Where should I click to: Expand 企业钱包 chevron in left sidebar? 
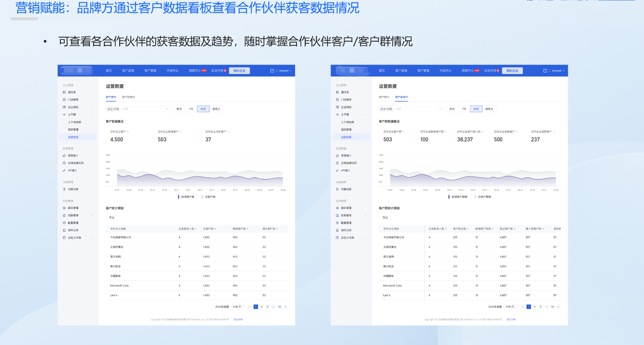tap(92, 107)
